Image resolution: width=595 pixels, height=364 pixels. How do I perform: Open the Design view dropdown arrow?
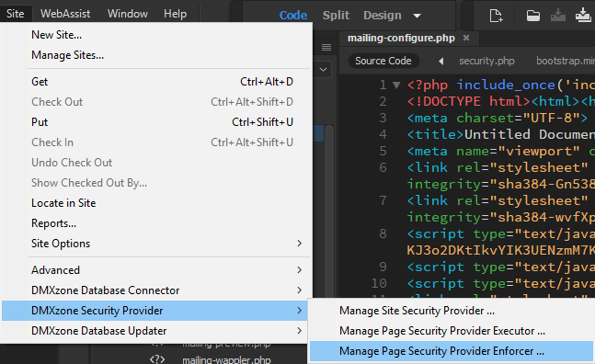click(417, 16)
